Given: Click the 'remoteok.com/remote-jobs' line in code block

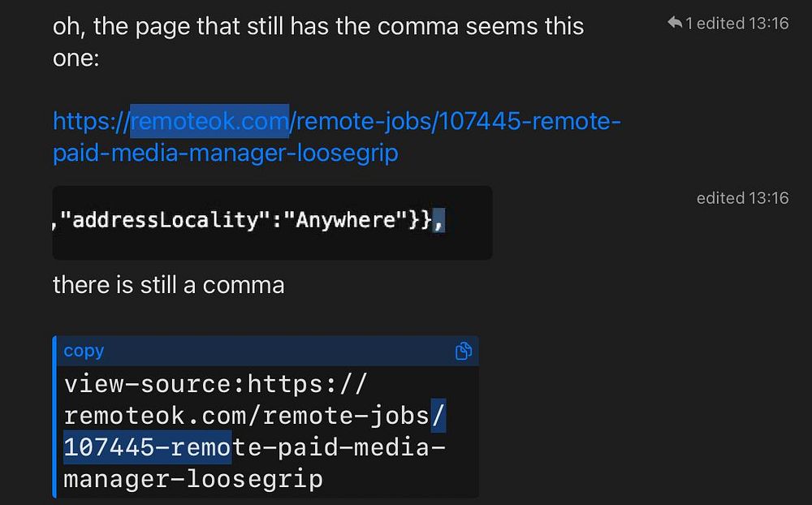Looking at the screenshot, I should [254, 416].
